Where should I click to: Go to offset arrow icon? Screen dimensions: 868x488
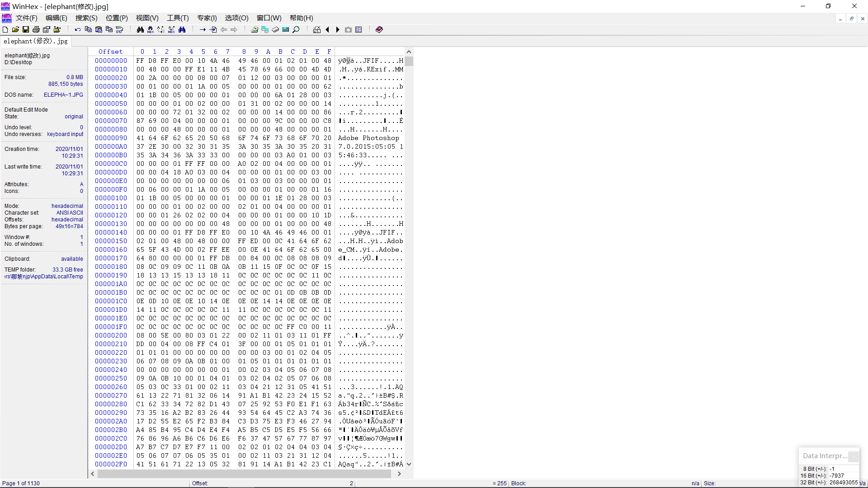pos(203,30)
